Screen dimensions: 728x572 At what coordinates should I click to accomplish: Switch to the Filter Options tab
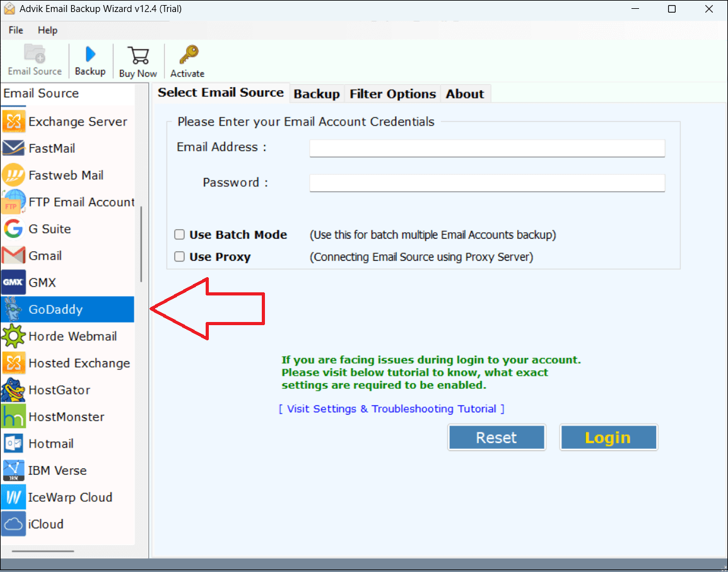pyautogui.click(x=392, y=94)
